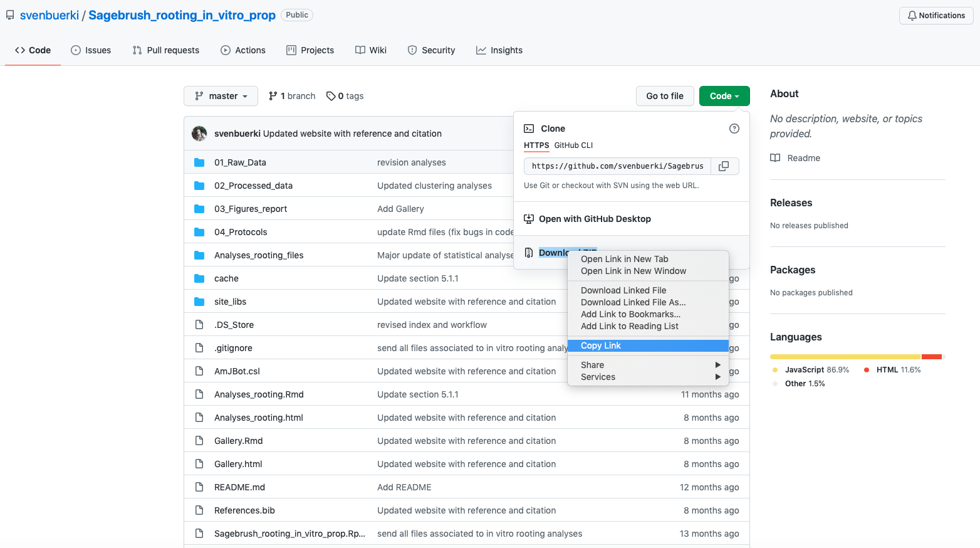Click the yellow JavaScript language bar segment

tap(845, 357)
